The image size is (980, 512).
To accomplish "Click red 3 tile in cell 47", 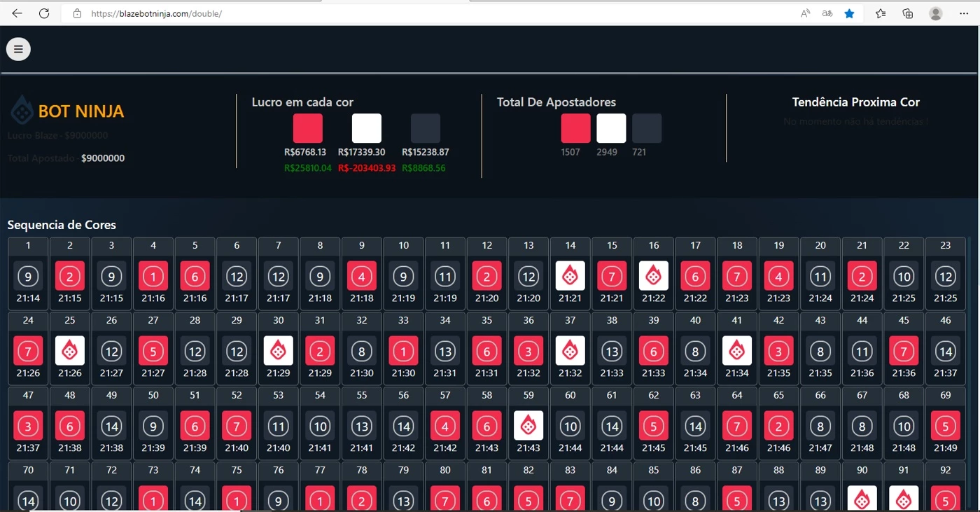I will [x=28, y=426].
